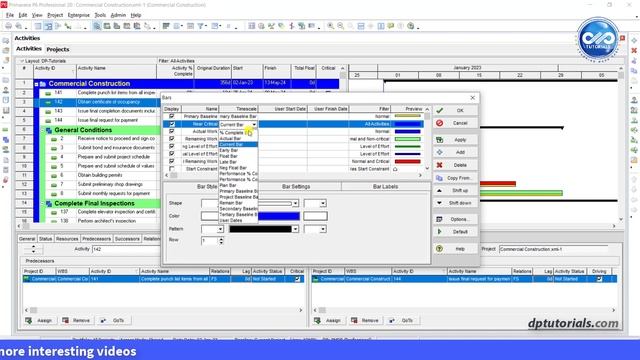640x360 pixels.
Task: Toggle Display checkbox for the red Remaining Work bar
Action: (x=172, y=161)
